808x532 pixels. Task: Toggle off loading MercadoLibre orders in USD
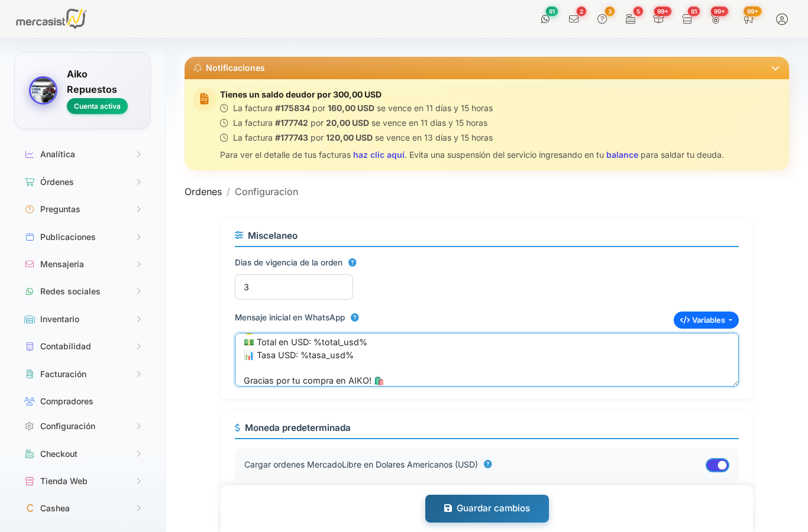(717, 465)
